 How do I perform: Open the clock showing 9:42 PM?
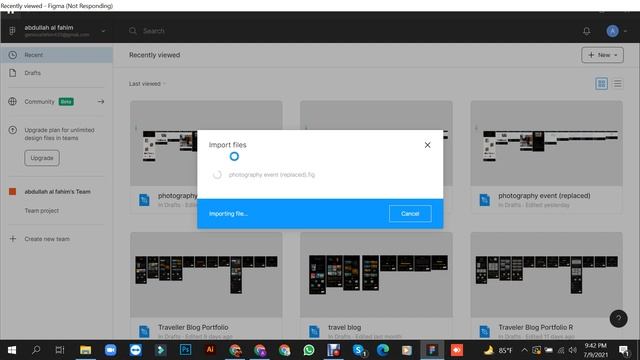(x=596, y=350)
